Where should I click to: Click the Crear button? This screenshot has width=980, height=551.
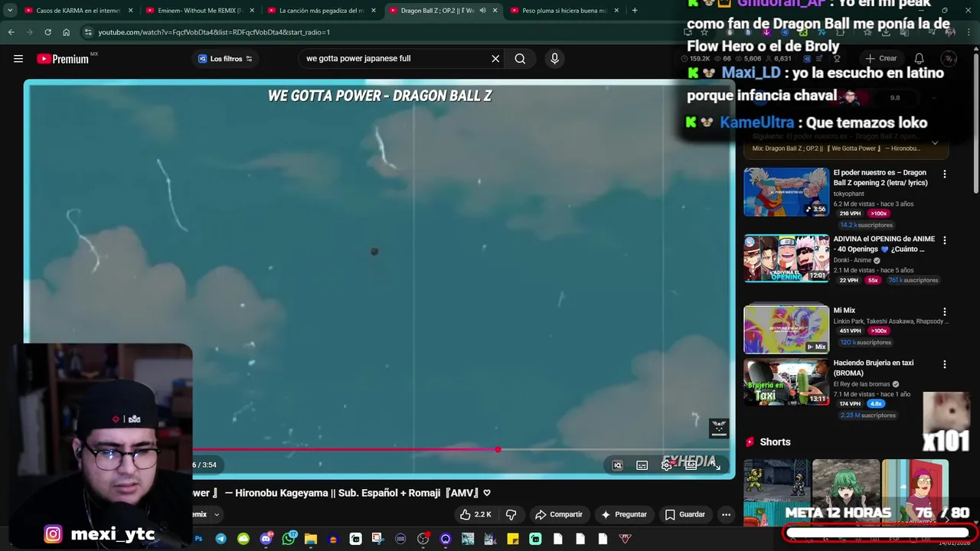(x=880, y=59)
